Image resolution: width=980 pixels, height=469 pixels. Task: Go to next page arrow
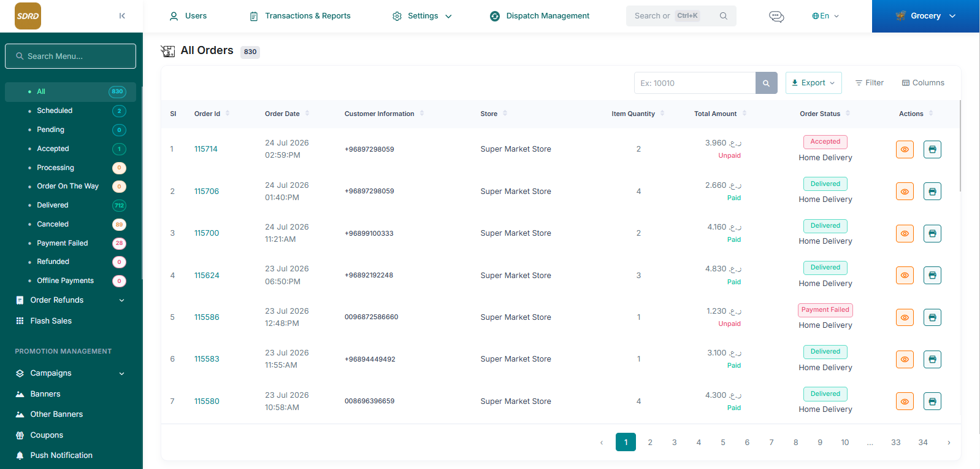tap(949, 443)
